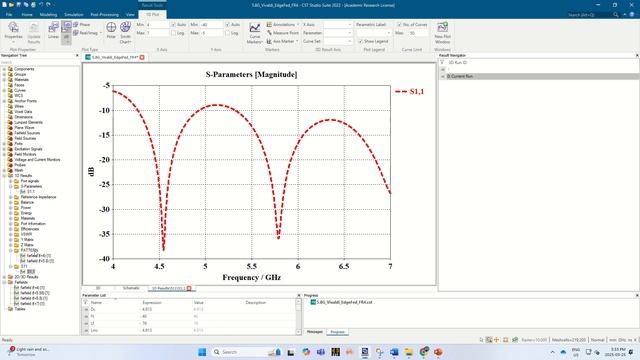Viewport: 640px width, 360px height.
Task: Open the Axis Marker tool
Action: pyautogui.click(x=282, y=41)
